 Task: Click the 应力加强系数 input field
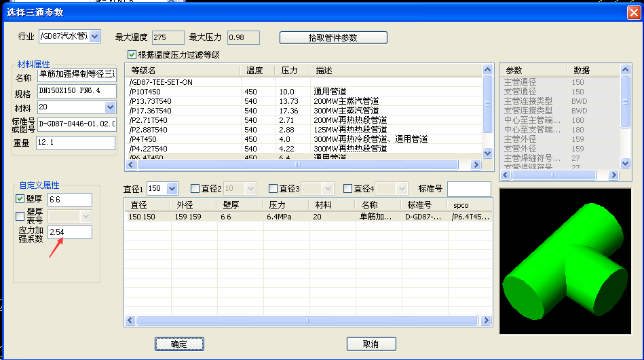(69, 232)
